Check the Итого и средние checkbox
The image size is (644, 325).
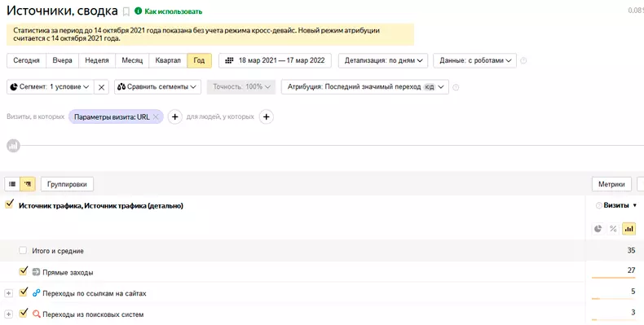click(x=23, y=250)
